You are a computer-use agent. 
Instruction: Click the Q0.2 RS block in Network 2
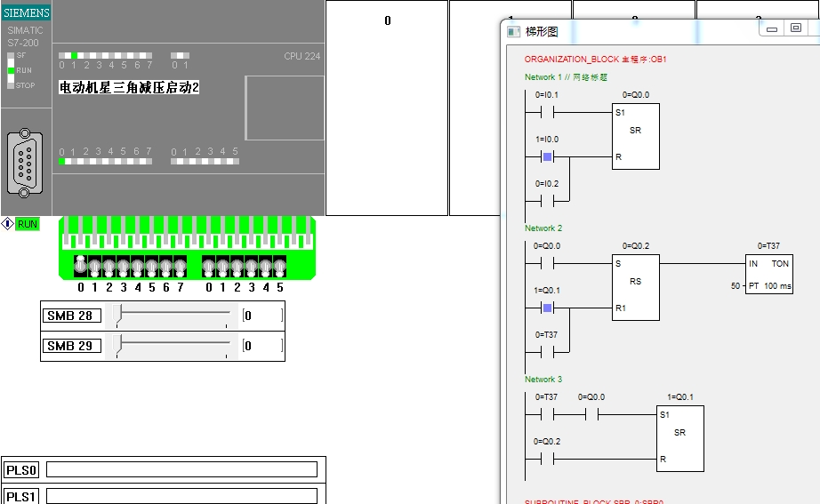click(635, 287)
